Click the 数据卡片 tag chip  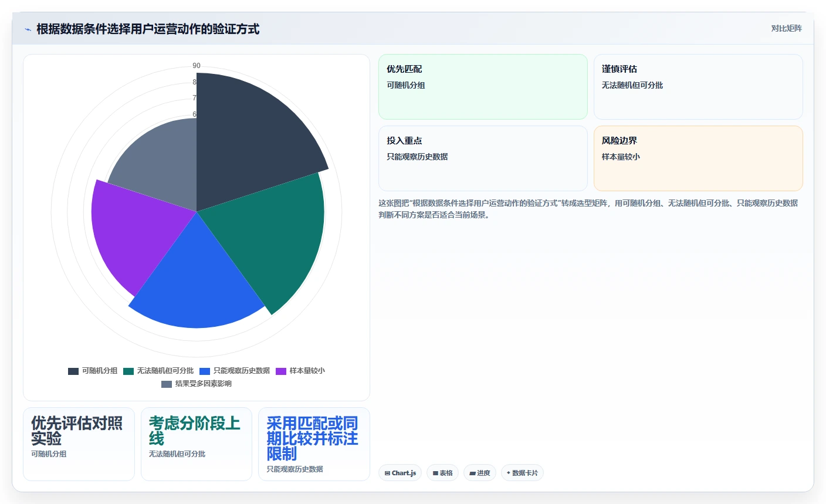point(522,473)
